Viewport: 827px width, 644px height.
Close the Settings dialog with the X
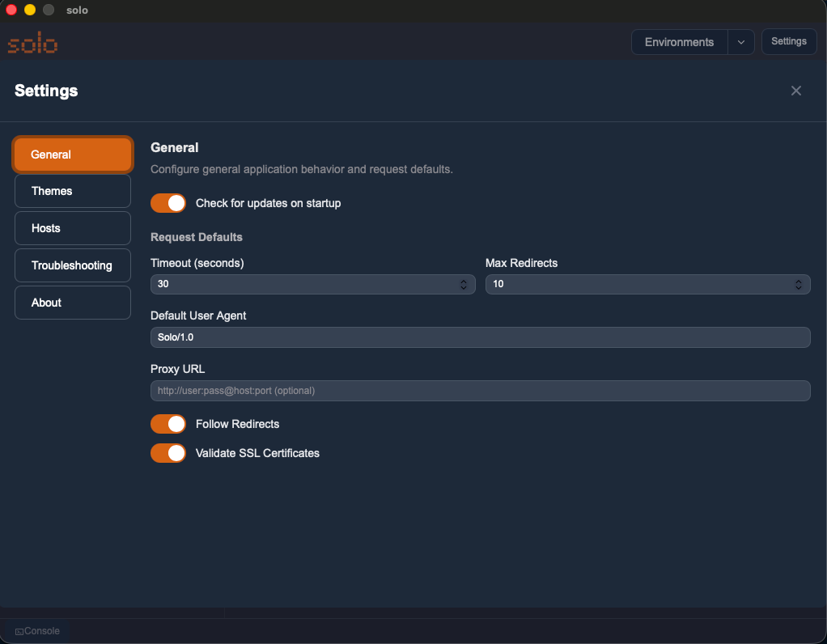click(x=795, y=91)
